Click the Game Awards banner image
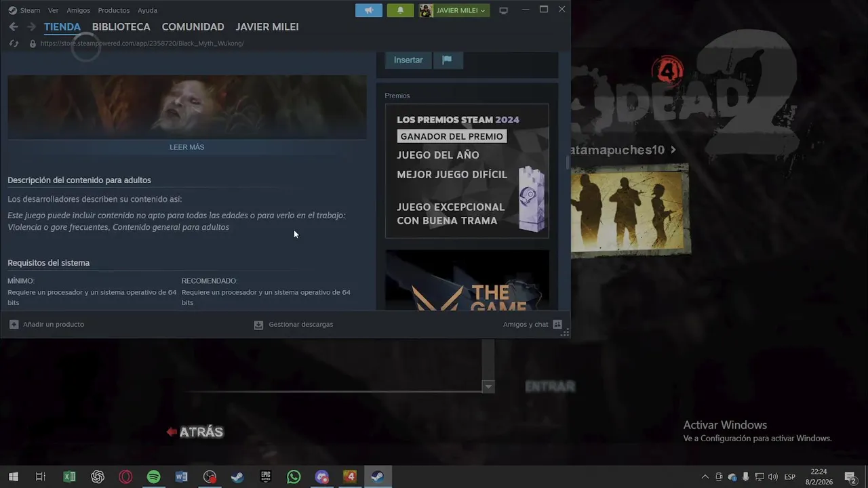The height and width of the screenshot is (488, 868). (x=467, y=281)
